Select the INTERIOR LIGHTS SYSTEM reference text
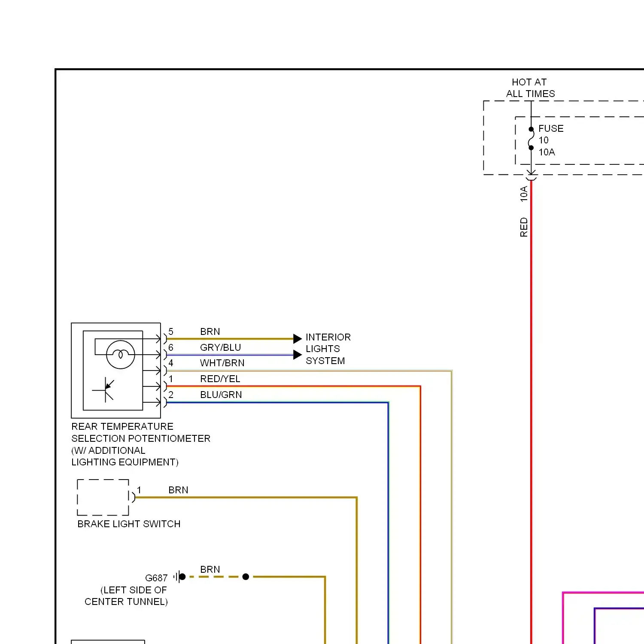This screenshot has width=644, height=644. tap(328, 349)
